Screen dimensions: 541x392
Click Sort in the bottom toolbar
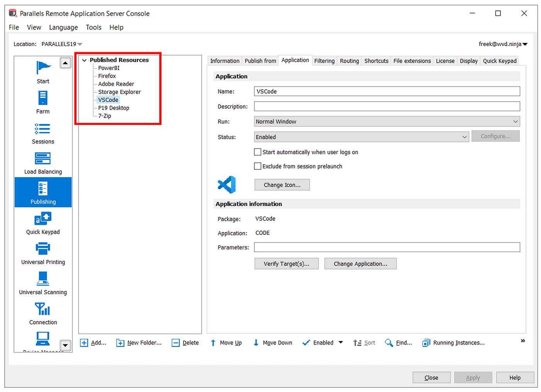364,343
